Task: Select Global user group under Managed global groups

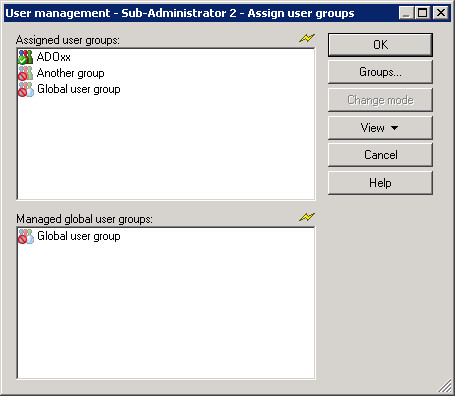Action: (x=79, y=236)
